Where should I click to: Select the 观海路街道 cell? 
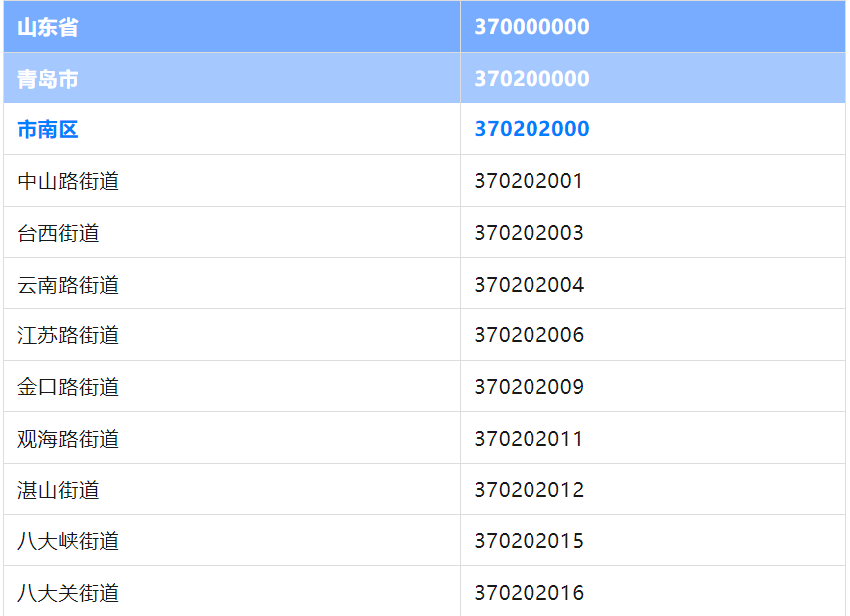[x=69, y=439]
